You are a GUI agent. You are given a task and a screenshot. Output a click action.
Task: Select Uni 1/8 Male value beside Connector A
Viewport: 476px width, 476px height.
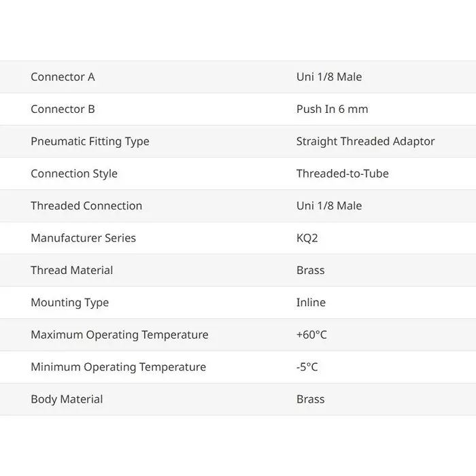(329, 77)
